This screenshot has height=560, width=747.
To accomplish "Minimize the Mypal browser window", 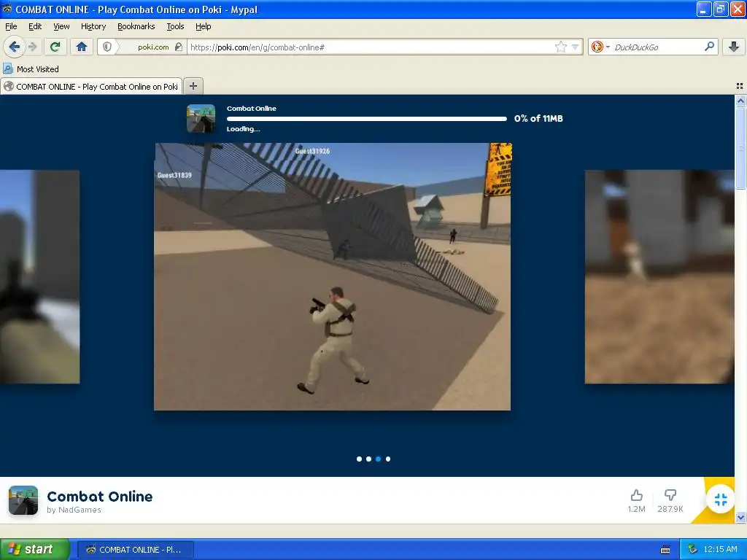I will pyautogui.click(x=704, y=9).
